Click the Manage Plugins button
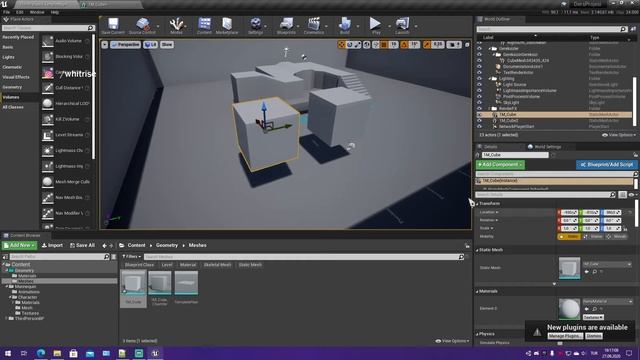640x360 pixels. pyautogui.click(x=565, y=336)
